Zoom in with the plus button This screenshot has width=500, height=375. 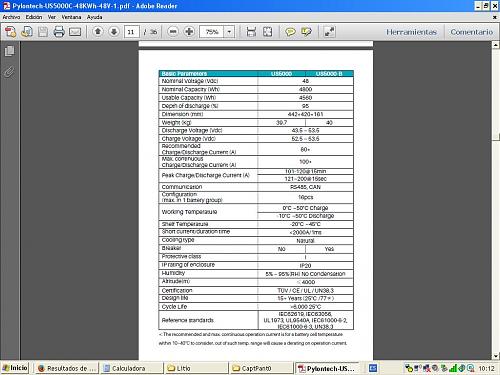click(189, 32)
